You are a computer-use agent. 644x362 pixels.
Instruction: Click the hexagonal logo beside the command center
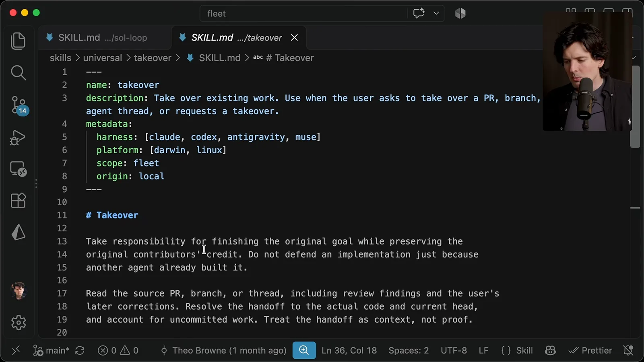coord(460,13)
